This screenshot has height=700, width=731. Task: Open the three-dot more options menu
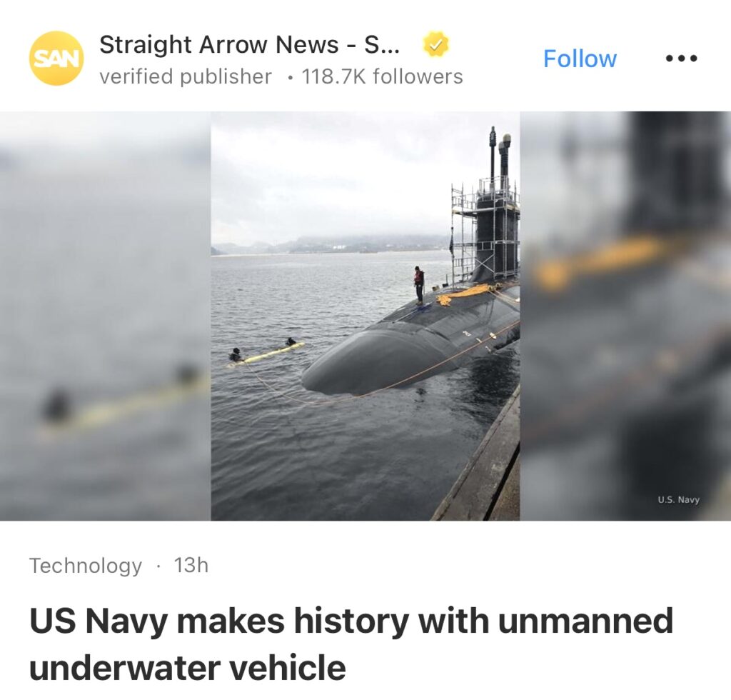pyautogui.click(x=681, y=59)
